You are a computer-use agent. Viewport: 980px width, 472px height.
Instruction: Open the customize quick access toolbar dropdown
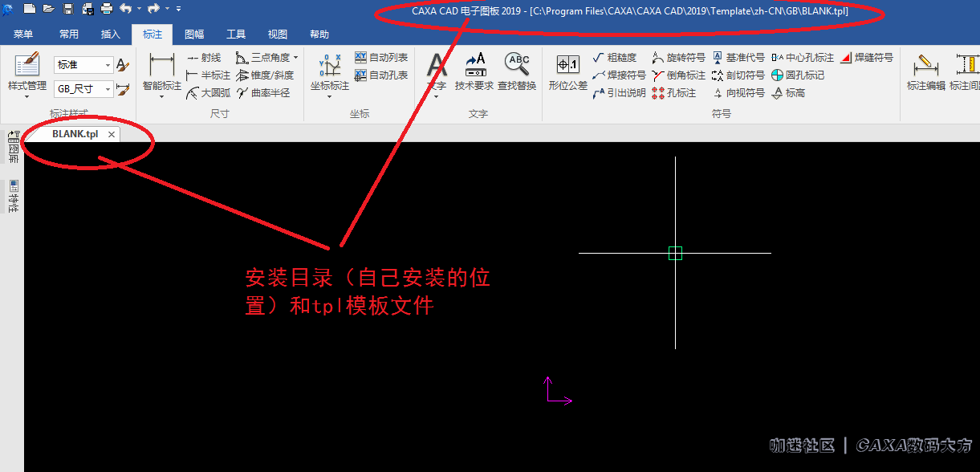tap(178, 9)
